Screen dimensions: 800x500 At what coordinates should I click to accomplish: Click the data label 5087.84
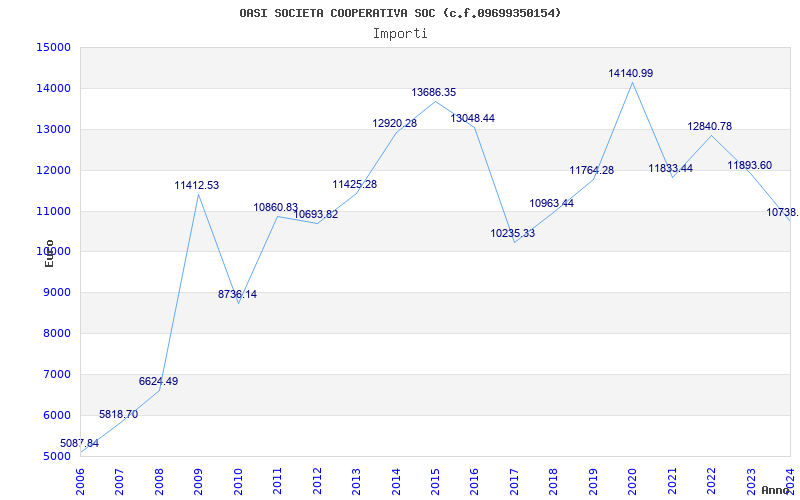coord(80,443)
